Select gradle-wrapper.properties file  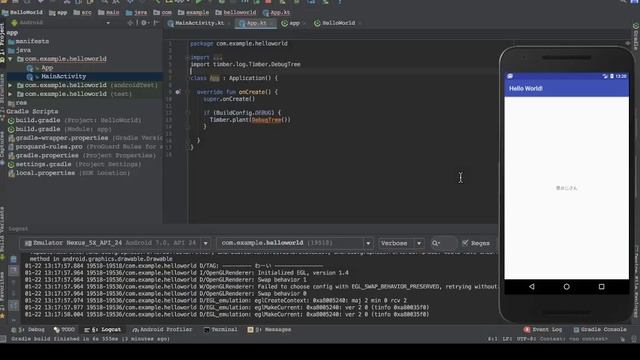pos(85,138)
